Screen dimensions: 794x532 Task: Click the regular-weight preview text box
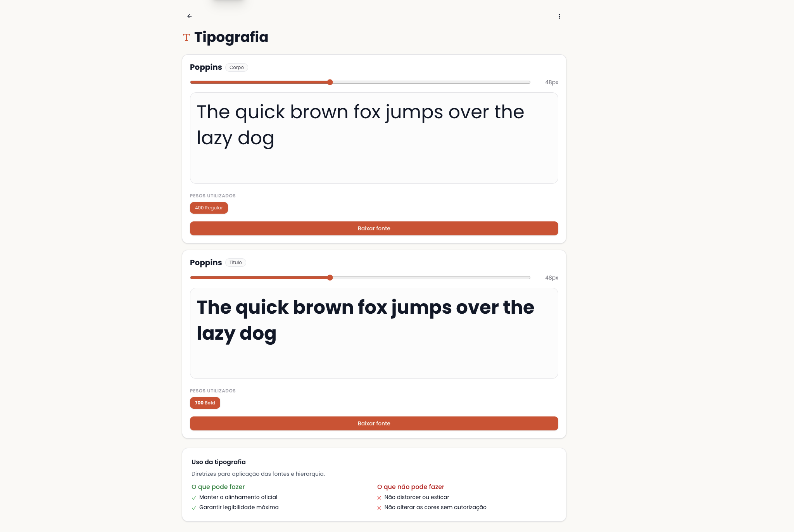pos(374,138)
